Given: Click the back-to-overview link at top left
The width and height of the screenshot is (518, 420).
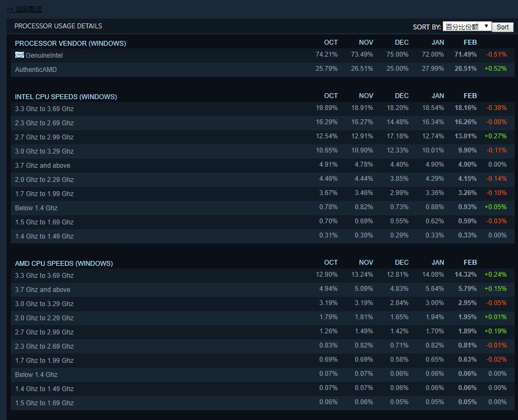Looking at the screenshot, I should 23,9.
